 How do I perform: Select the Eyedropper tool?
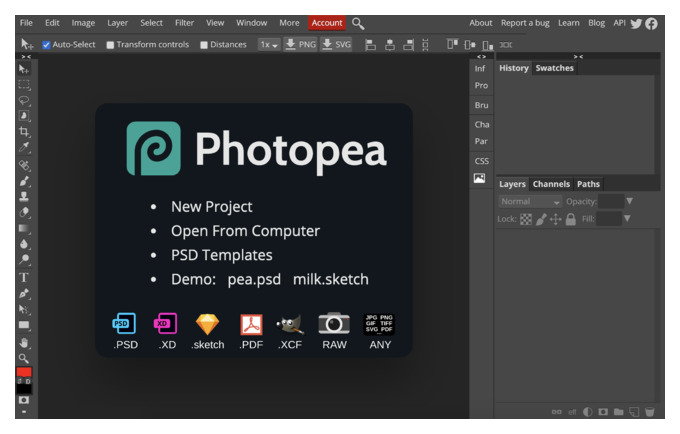coord(24,147)
